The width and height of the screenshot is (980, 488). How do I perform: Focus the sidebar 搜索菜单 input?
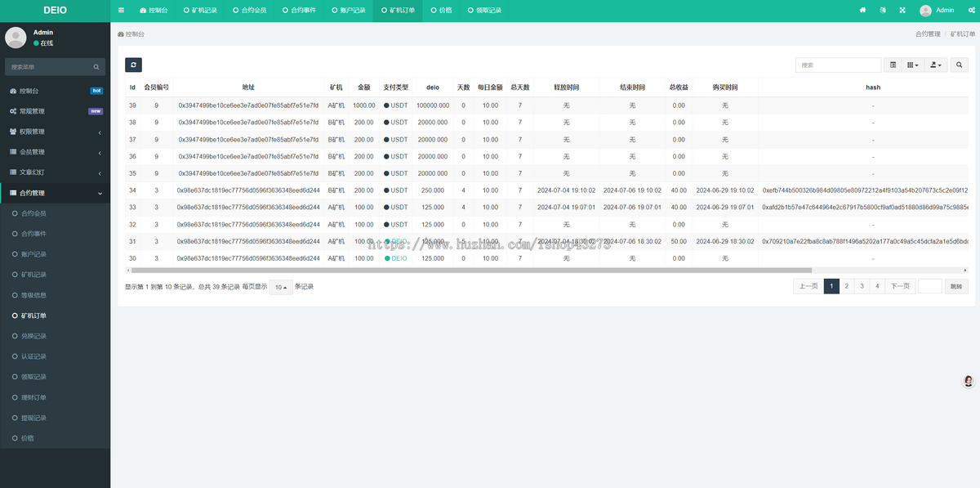pyautogui.click(x=47, y=67)
